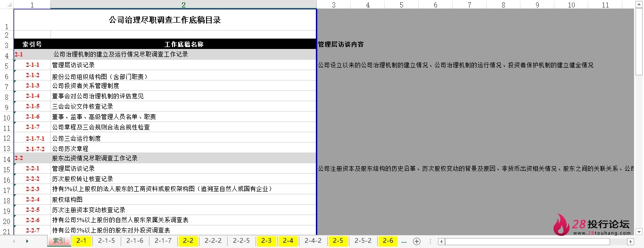Click the previous sheet navigation arrow

coord(14,241)
